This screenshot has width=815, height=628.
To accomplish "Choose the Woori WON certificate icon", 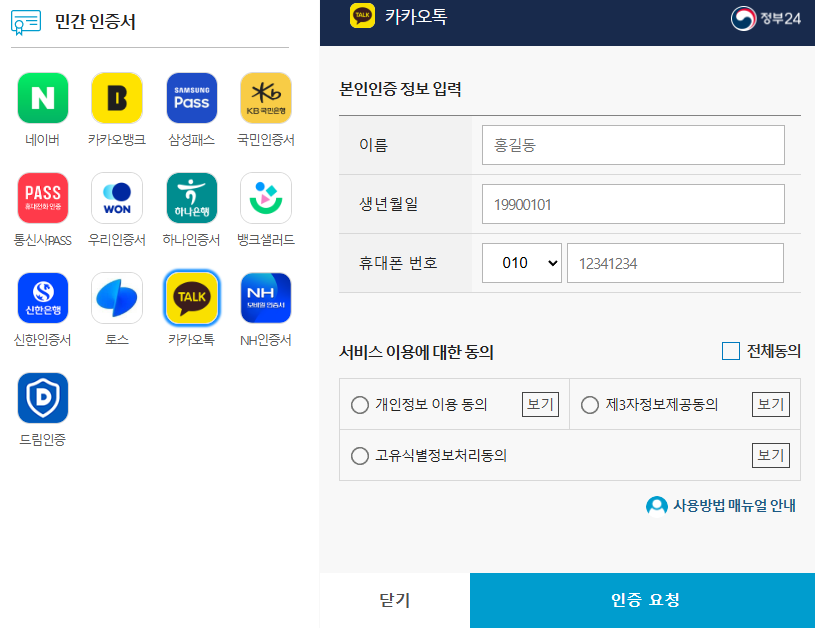I will coord(117,198).
